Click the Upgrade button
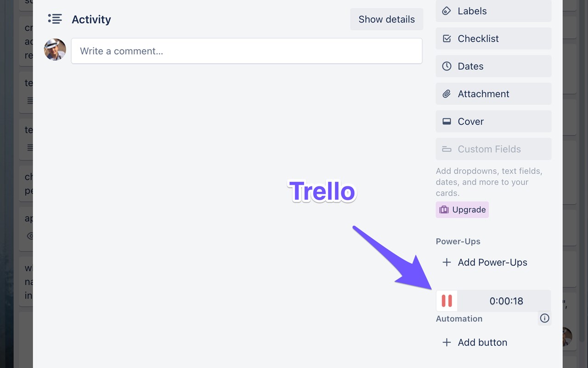The width and height of the screenshot is (588, 368). tap(462, 210)
